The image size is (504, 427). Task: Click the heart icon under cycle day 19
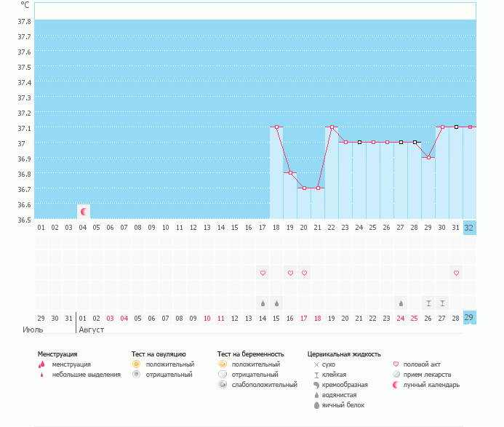290,273
